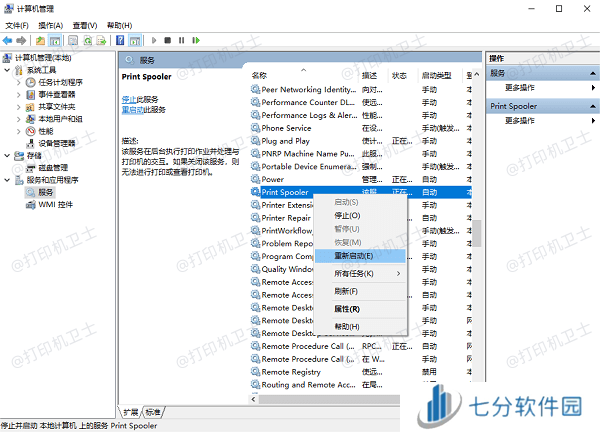Collapse the 服务和应用程序 tree node
The height and width of the screenshot is (432, 600).
click(8, 180)
